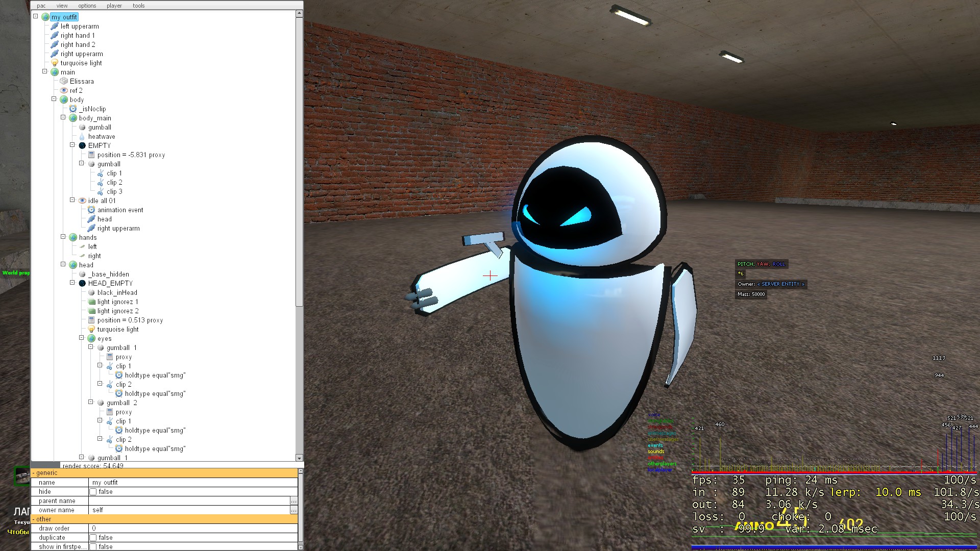The width and height of the screenshot is (980, 551).
Task: Collapse the my outfit root node
Action: pyautogui.click(x=36, y=16)
